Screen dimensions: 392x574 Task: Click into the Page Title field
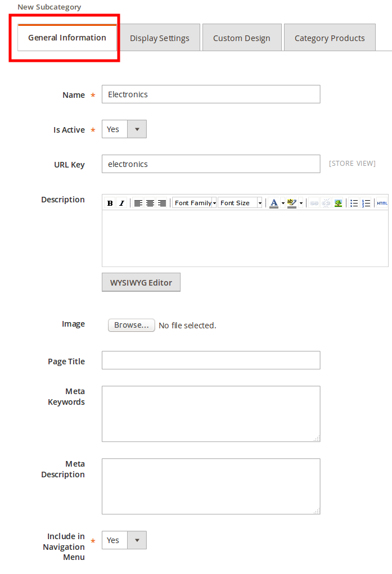tap(211, 360)
